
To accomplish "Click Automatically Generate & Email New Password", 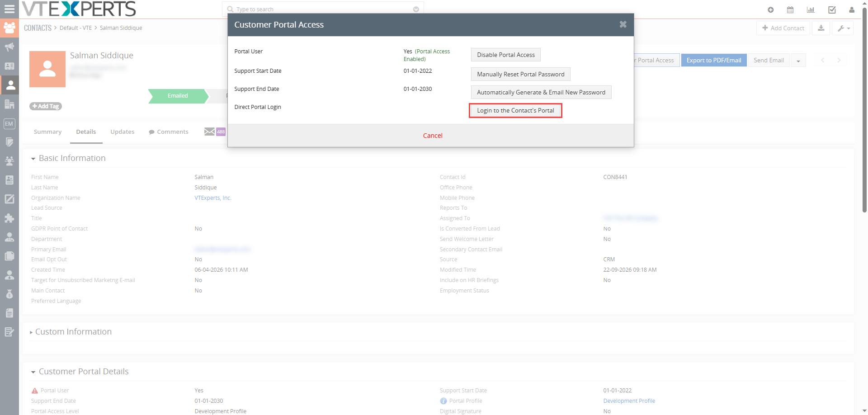I will click(541, 92).
